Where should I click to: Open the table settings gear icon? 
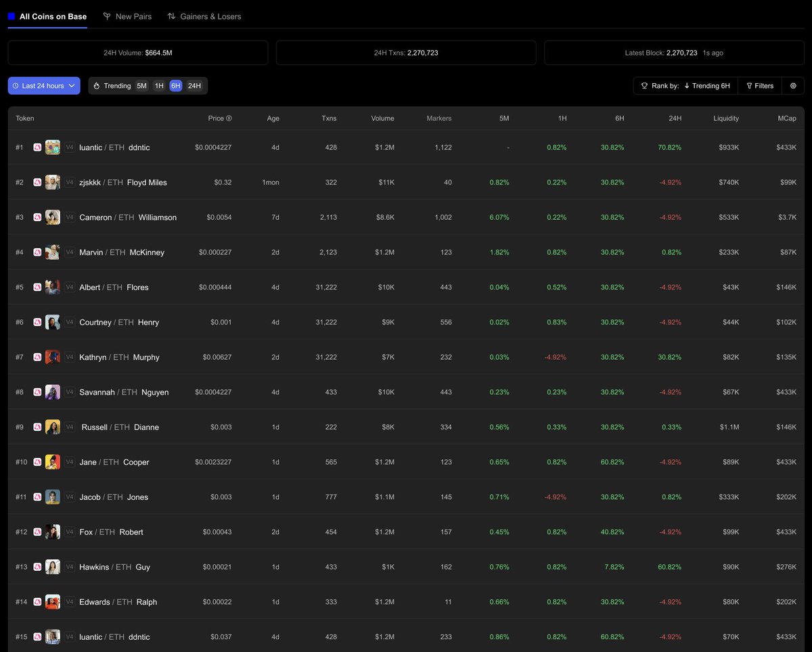click(793, 86)
